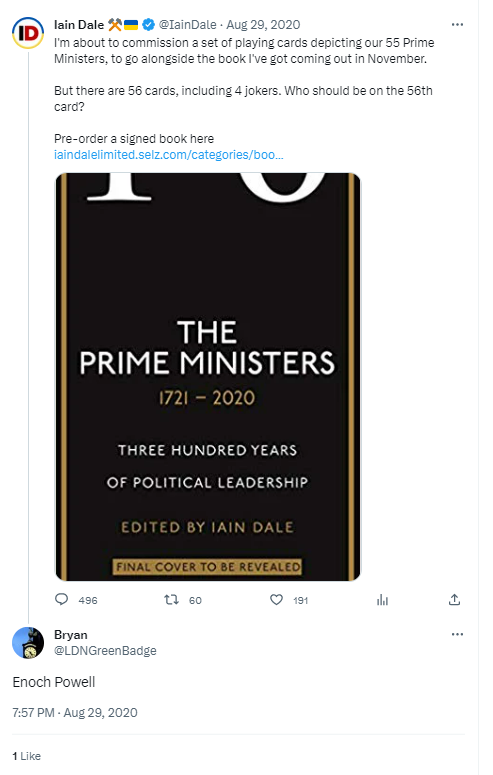The height and width of the screenshot is (775, 493).
Task: Open the @LDNGreenBadge handle
Action: [105, 650]
